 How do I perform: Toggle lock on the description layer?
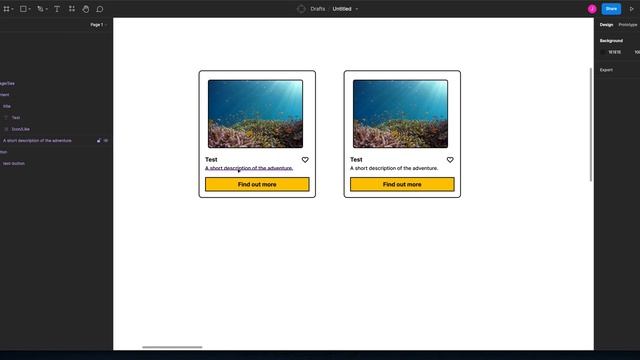tap(99, 140)
